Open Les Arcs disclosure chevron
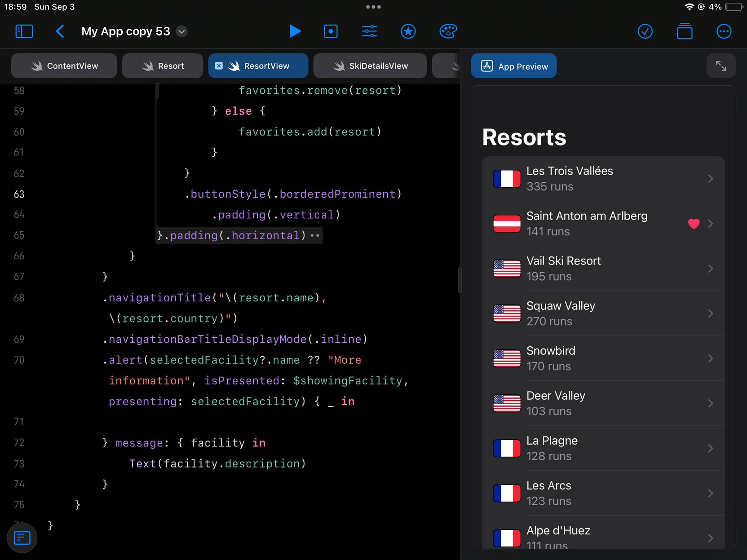The width and height of the screenshot is (747, 560). click(711, 493)
